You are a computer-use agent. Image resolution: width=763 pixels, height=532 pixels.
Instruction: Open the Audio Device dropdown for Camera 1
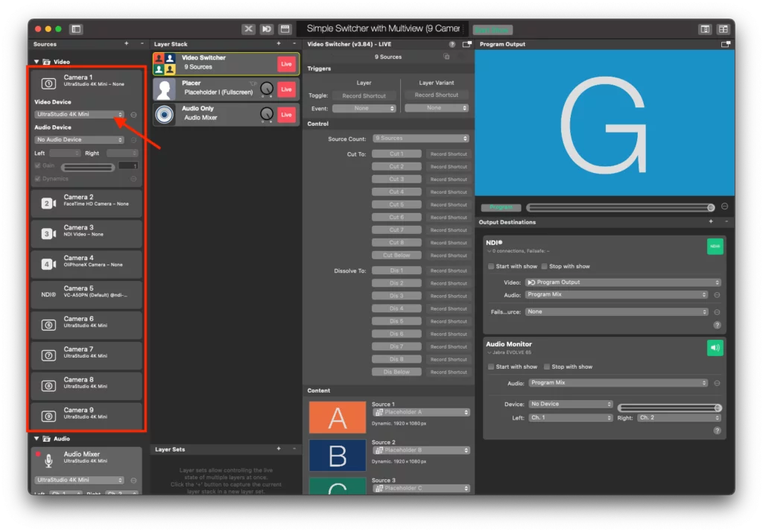[x=79, y=139]
